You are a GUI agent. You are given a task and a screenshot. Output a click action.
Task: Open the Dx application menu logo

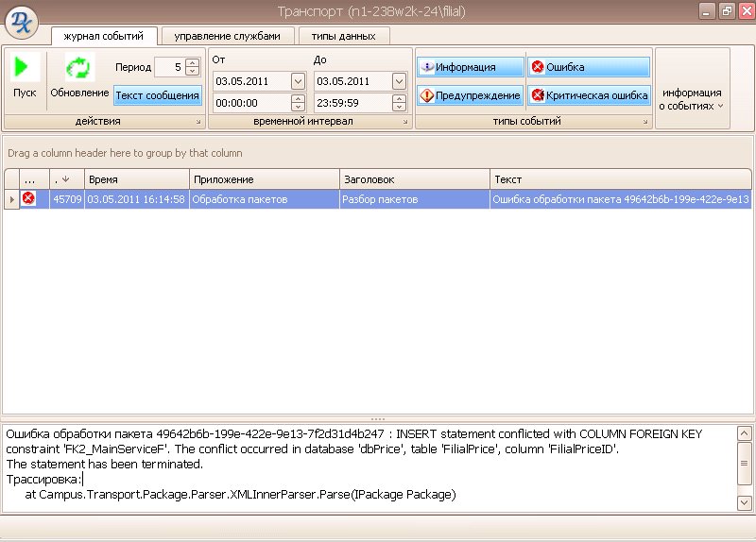(21, 22)
